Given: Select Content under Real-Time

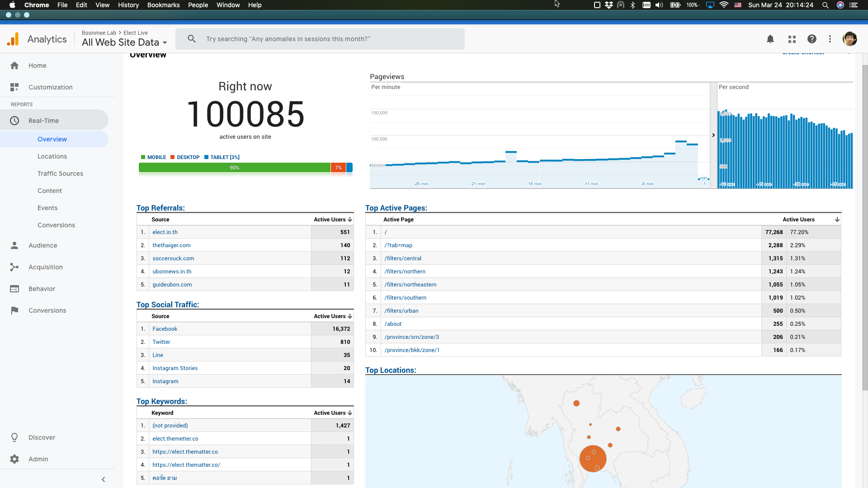Looking at the screenshot, I should point(50,191).
